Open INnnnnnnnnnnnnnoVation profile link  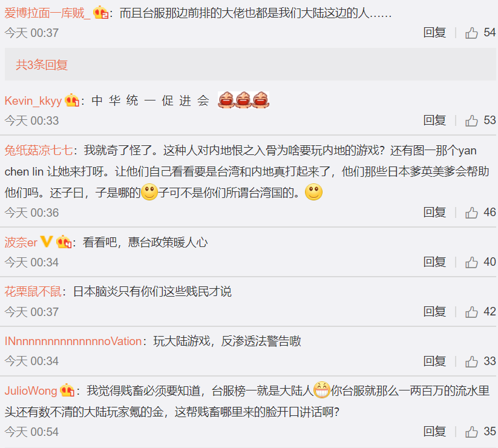coord(73,341)
